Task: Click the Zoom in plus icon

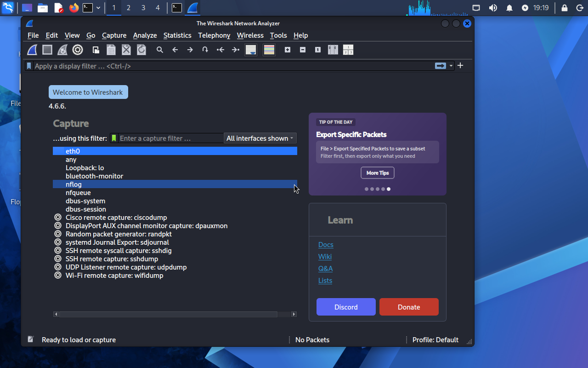Action: pos(288,50)
